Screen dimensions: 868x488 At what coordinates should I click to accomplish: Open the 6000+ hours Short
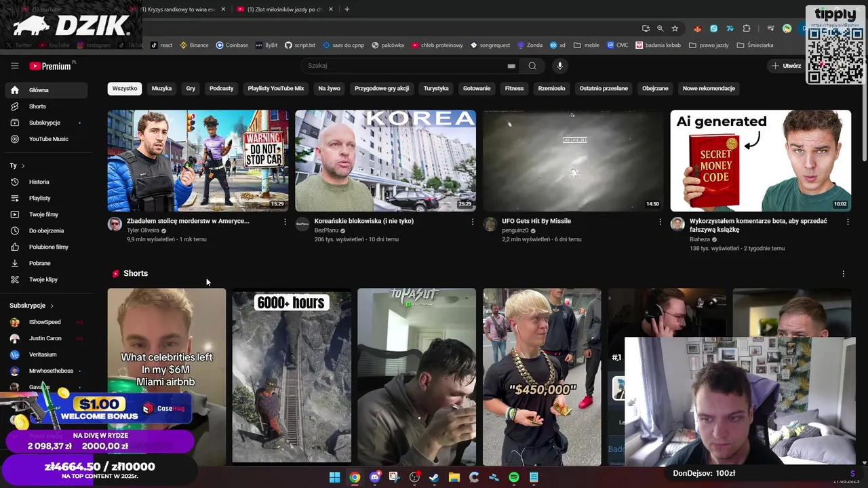click(x=292, y=376)
